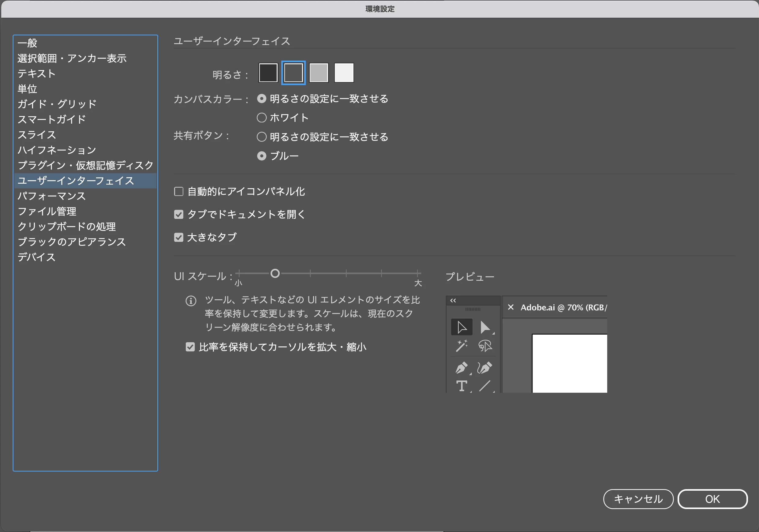Image resolution: width=759 pixels, height=532 pixels.
Task: Enable 自動的にアイコンパネル化 checkbox
Action: pos(179,191)
